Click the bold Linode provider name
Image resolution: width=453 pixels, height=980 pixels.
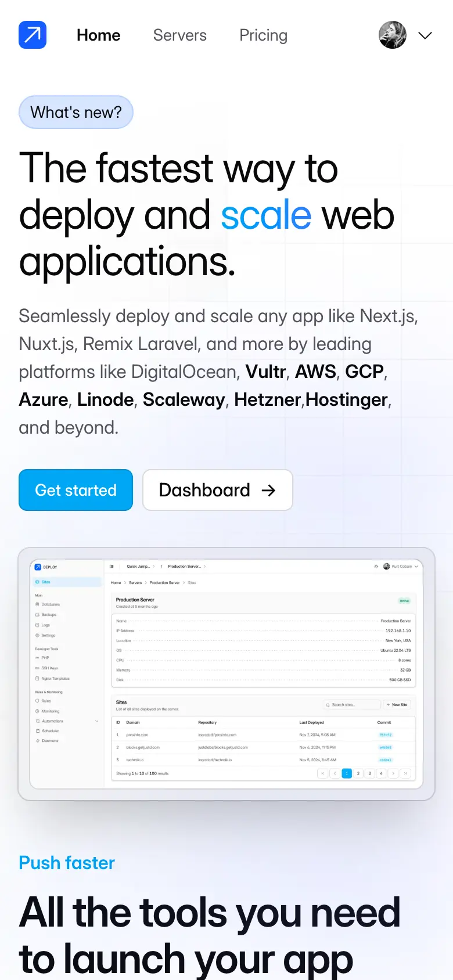105,399
